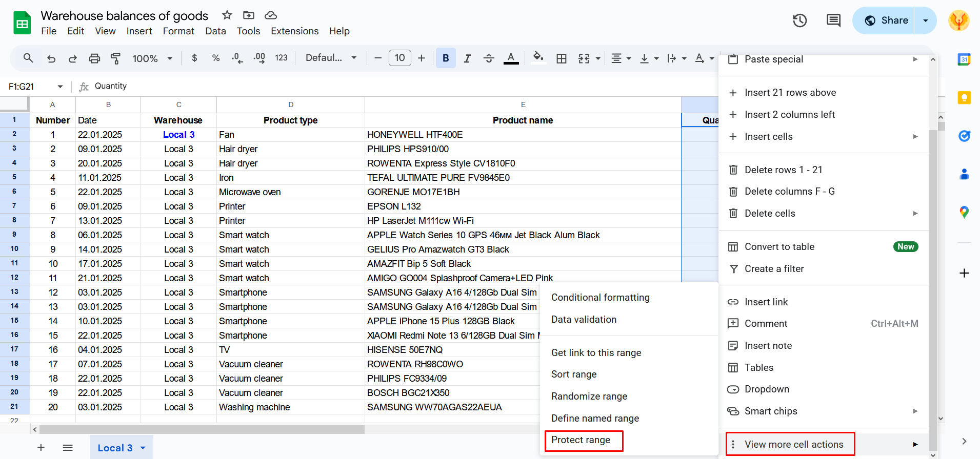Open the Data menu
Viewport: 980px width, 459px height.
point(215,31)
